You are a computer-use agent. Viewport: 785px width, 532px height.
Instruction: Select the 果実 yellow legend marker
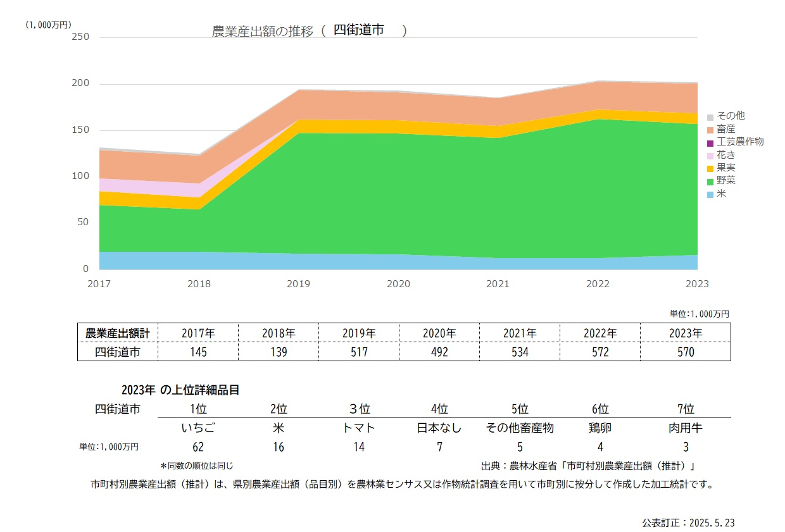point(710,168)
